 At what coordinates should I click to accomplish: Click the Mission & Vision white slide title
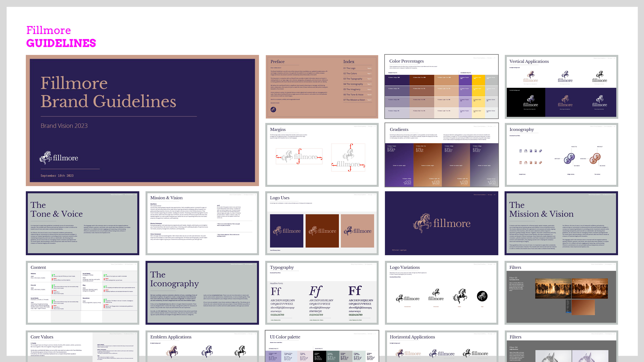166,198
